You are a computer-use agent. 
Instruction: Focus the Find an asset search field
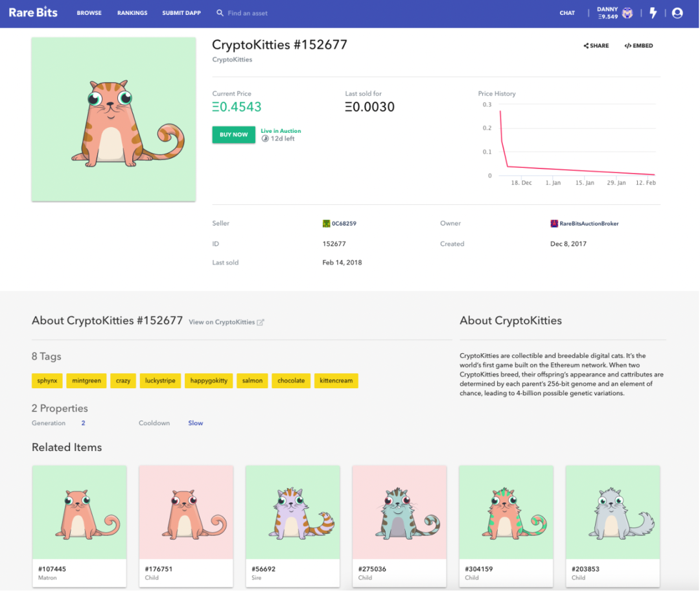(x=248, y=13)
